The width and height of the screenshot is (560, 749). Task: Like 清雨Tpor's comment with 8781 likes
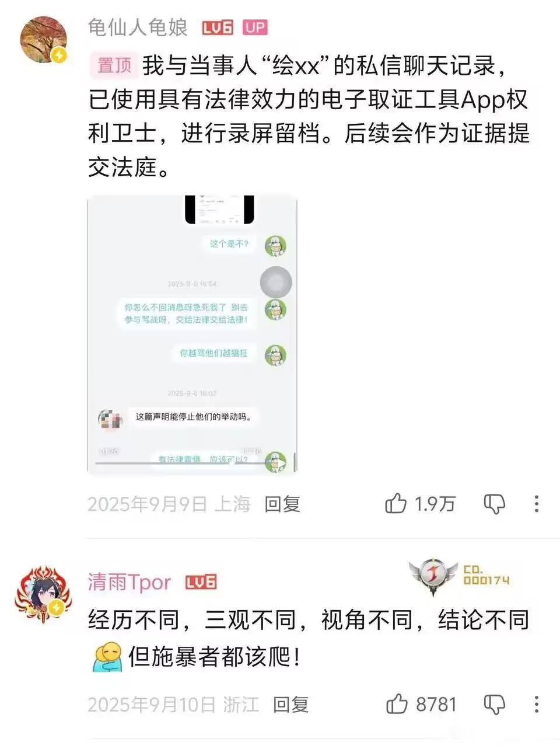pyautogui.click(x=397, y=704)
